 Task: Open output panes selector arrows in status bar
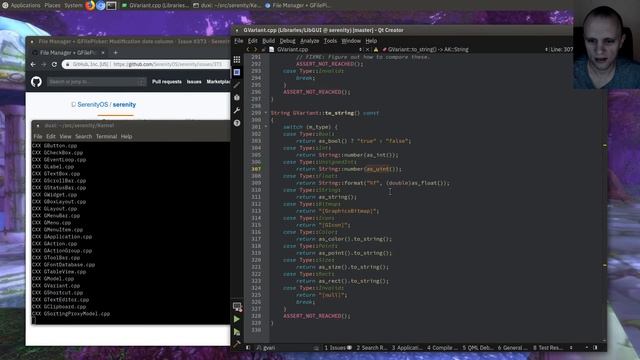[x=571, y=348]
